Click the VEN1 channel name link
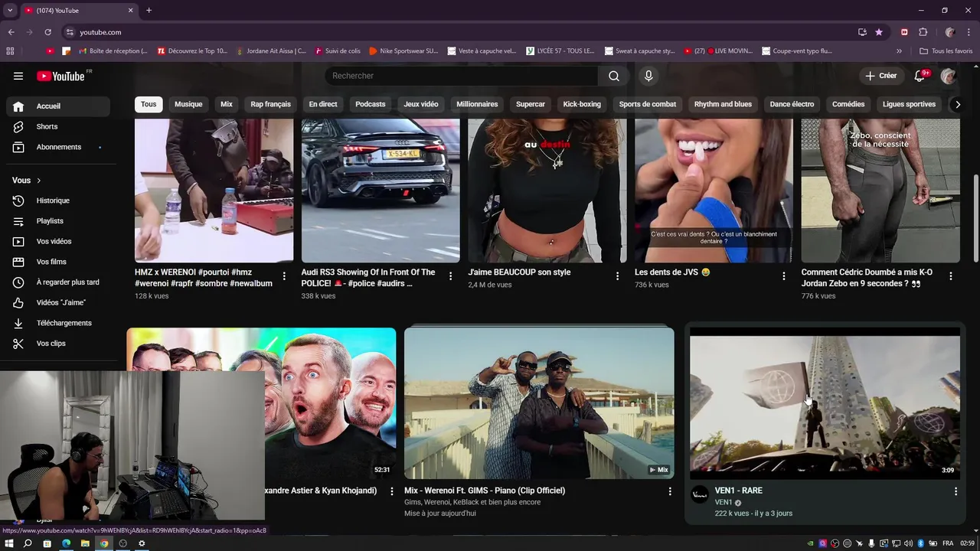The width and height of the screenshot is (980, 551). tap(724, 503)
